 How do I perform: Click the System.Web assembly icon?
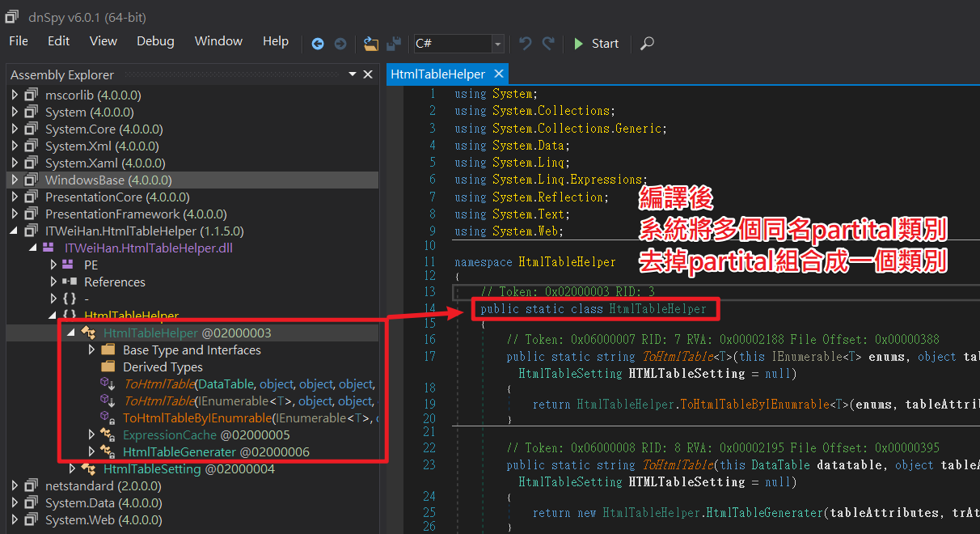tap(32, 519)
